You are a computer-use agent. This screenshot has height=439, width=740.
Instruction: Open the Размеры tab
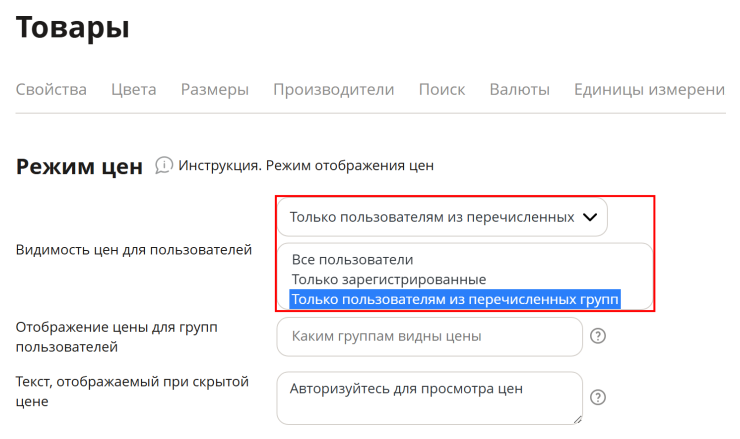click(215, 89)
